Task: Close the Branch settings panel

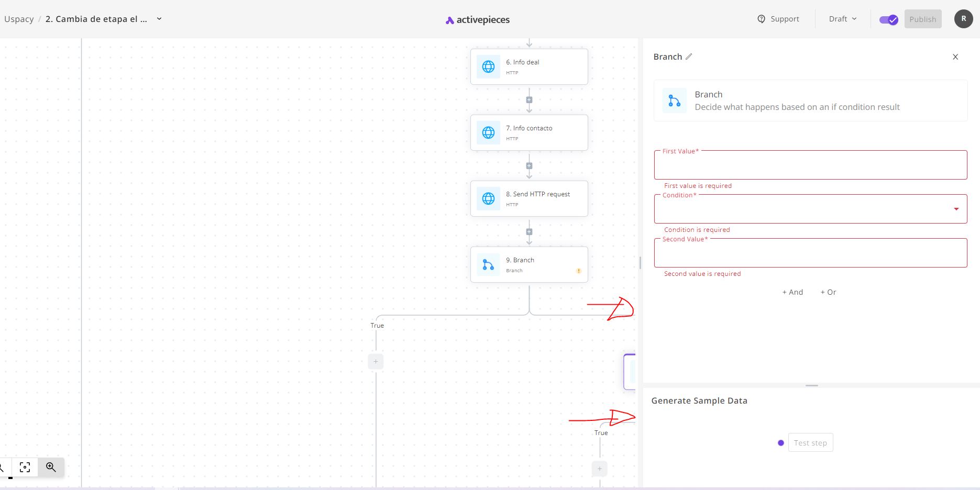Action: (955, 57)
